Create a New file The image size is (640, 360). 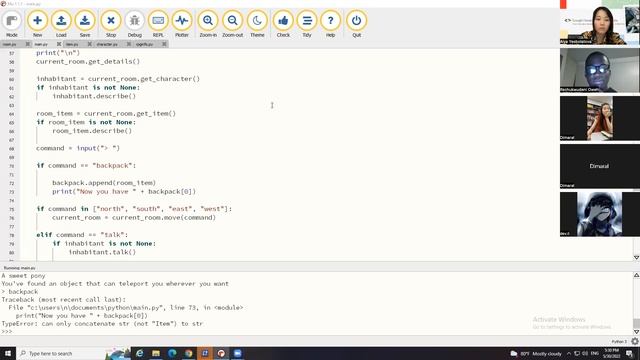[37, 24]
